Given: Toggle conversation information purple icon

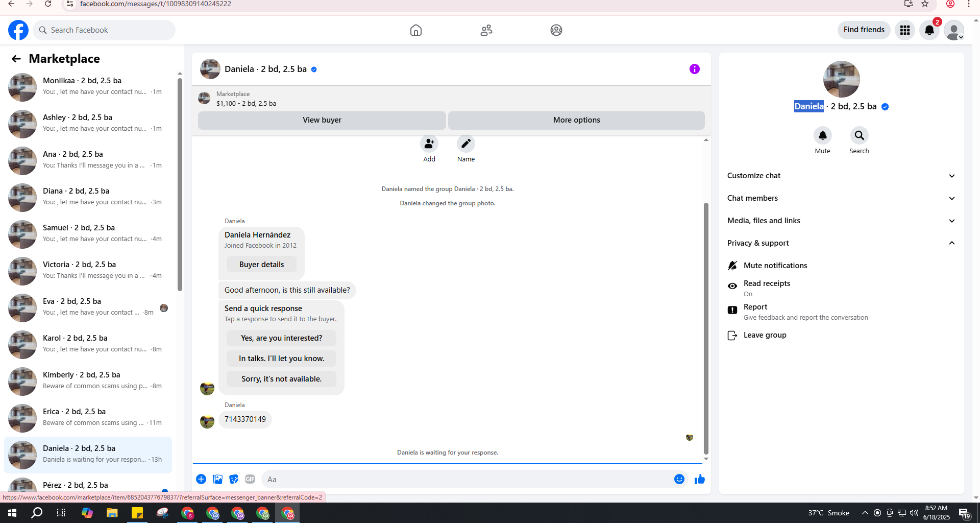Looking at the screenshot, I should point(695,69).
